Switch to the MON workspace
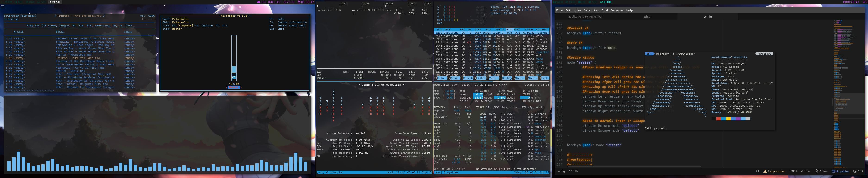This screenshot has width=868, height=178. 571,2
